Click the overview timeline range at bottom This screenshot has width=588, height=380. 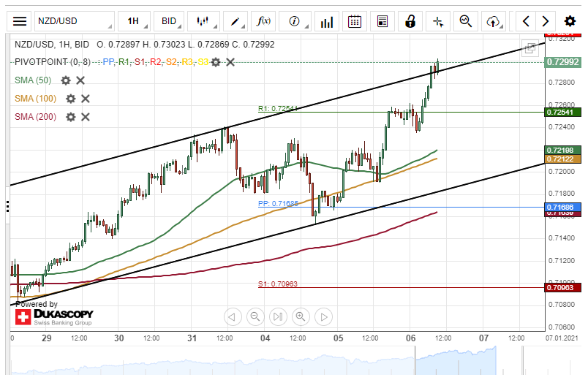click(293, 361)
